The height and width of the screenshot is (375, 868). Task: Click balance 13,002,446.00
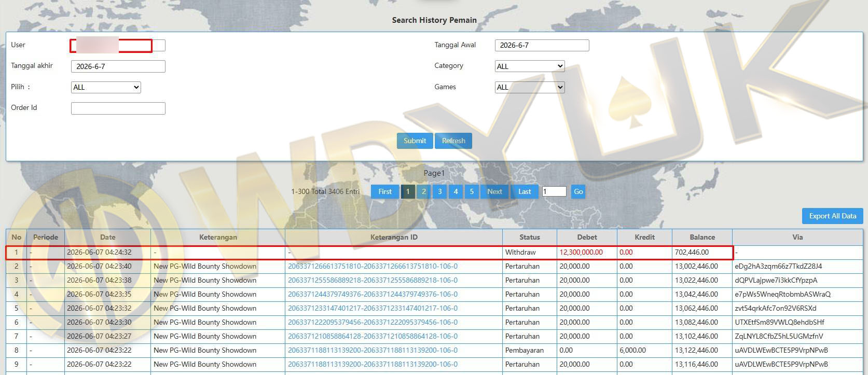click(696, 266)
